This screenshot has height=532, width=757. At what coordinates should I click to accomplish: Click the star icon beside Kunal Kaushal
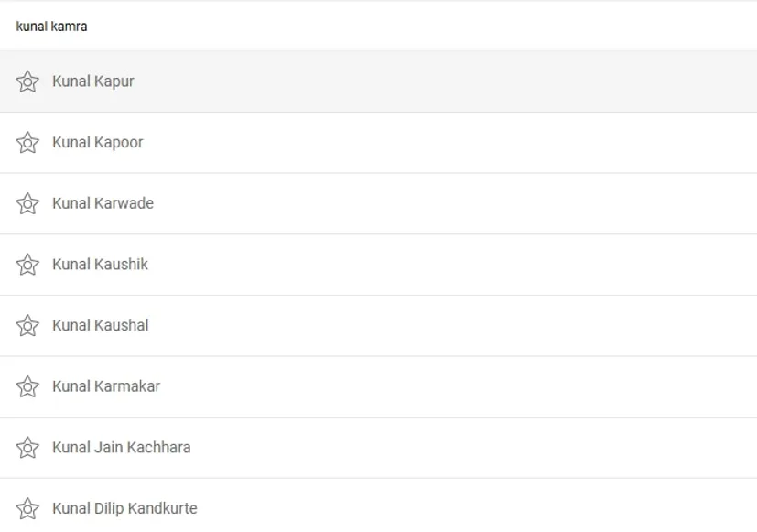tap(27, 326)
